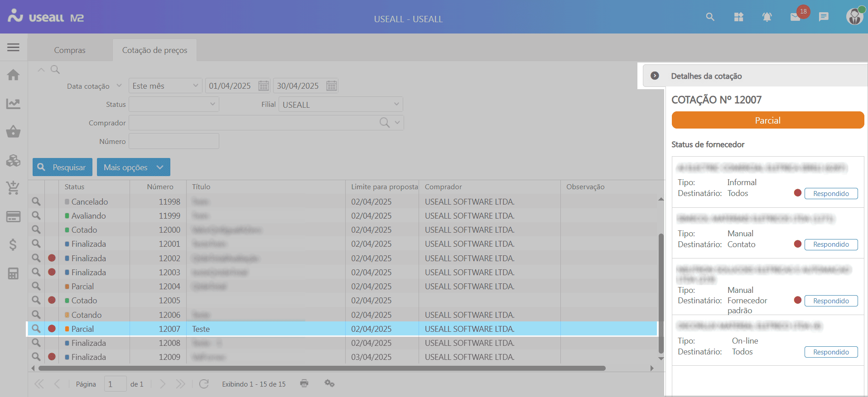The height and width of the screenshot is (397, 868).
Task: View details of row 12000 via magnifier
Action: click(x=36, y=230)
